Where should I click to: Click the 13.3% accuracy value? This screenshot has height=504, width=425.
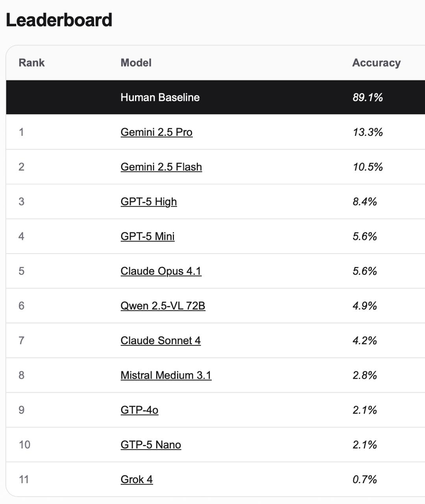coord(367,132)
